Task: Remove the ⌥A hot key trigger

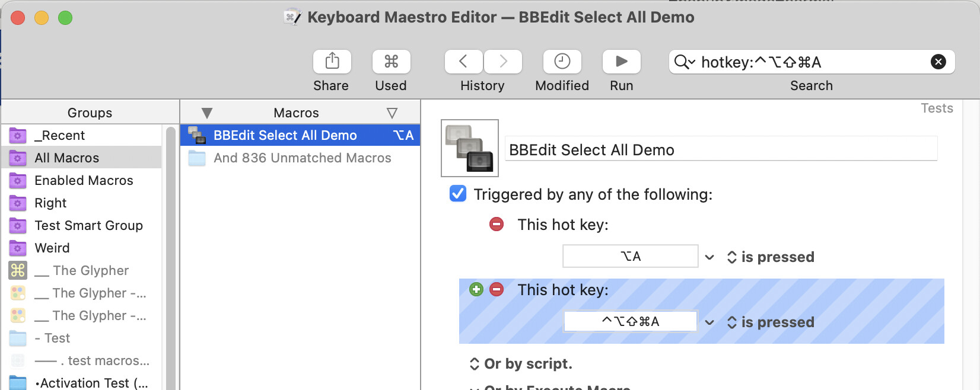Action: tap(497, 224)
